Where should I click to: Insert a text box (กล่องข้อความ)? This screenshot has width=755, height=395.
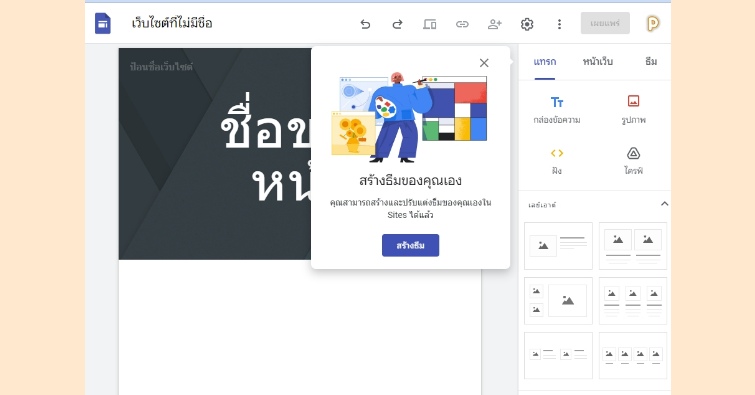pyautogui.click(x=557, y=110)
